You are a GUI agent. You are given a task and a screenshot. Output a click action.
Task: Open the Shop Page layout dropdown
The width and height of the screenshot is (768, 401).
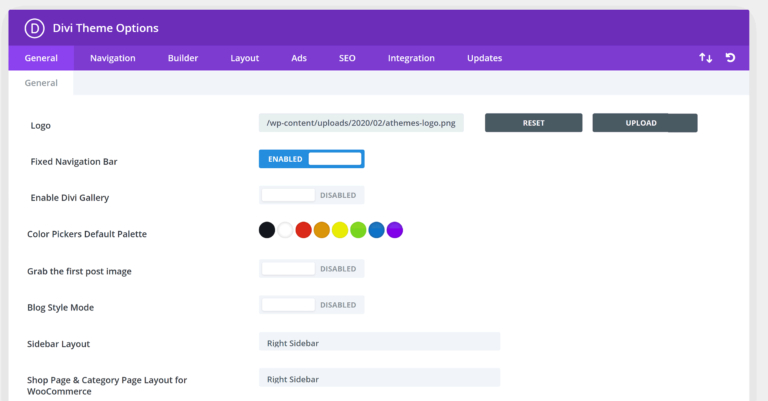pos(380,377)
